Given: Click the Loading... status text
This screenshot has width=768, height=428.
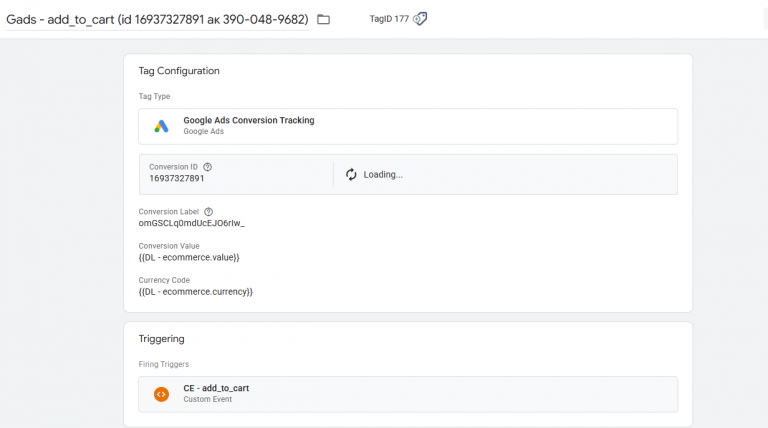Looking at the screenshot, I should click(383, 175).
